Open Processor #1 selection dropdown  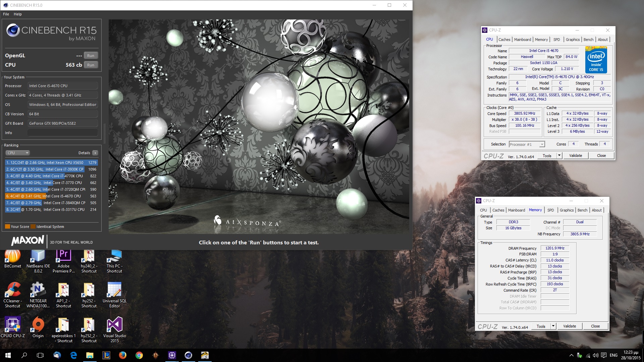pos(527,144)
